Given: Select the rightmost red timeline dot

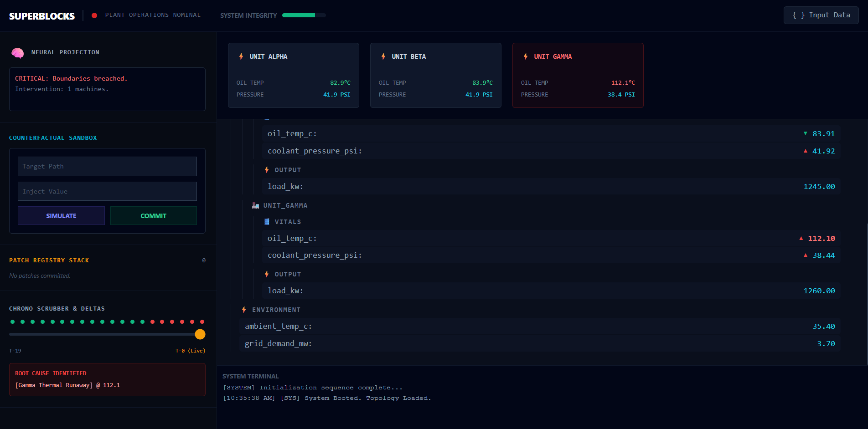Looking at the screenshot, I should (202, 322).
